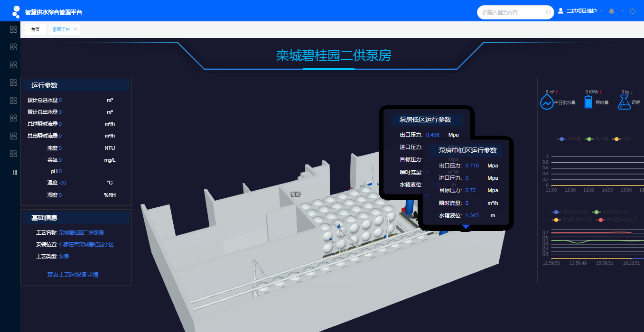Screen dimensions: 644x332
Task: Toggle the 耗水量 legend series
Action: click(597, 139)
